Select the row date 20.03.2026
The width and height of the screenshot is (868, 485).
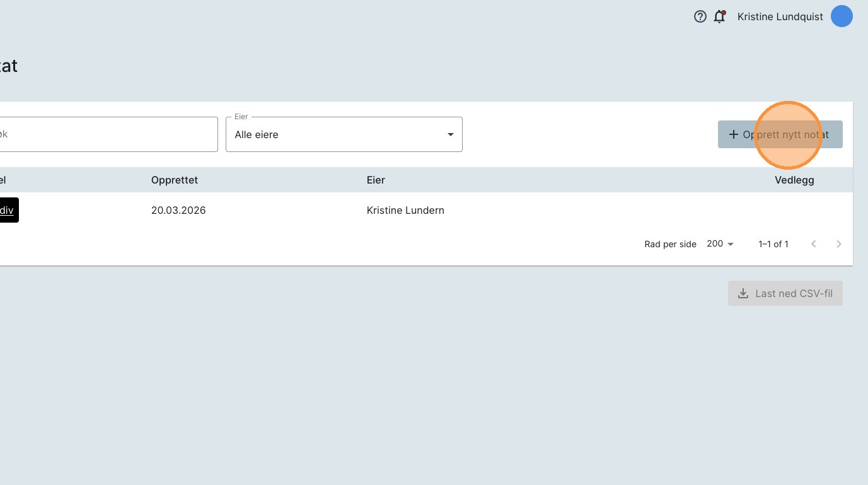[x=178, y=211]
